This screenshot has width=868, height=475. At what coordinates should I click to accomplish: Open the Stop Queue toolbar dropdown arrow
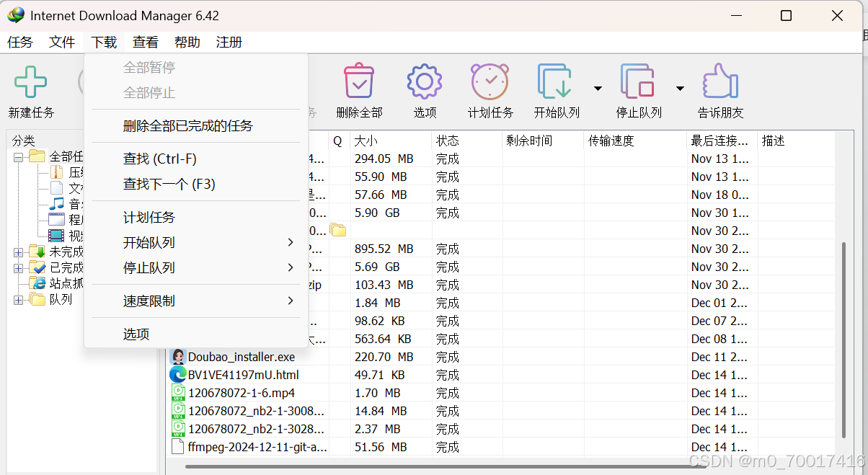pyautogui.click(x=680, y=88)
